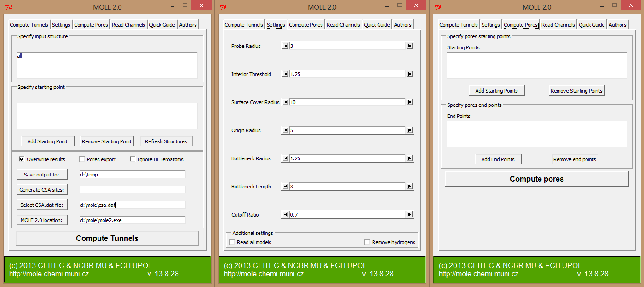Click the Save output path field showing d:\temp
The height and width of the screenshot is (287, 644).
(132, 175)
